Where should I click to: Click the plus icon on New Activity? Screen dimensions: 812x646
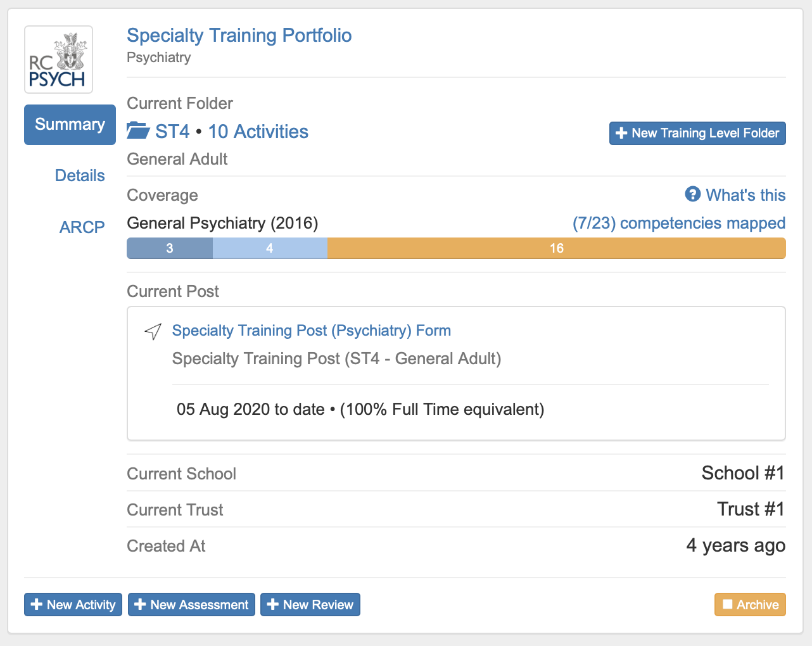[37, 605]
